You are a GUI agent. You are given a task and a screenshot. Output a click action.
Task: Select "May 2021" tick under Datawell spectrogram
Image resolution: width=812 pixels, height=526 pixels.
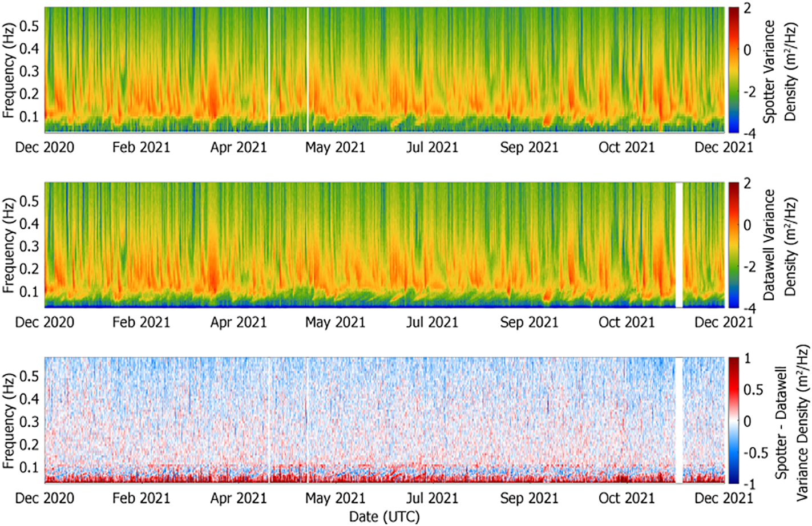point(335,322)
